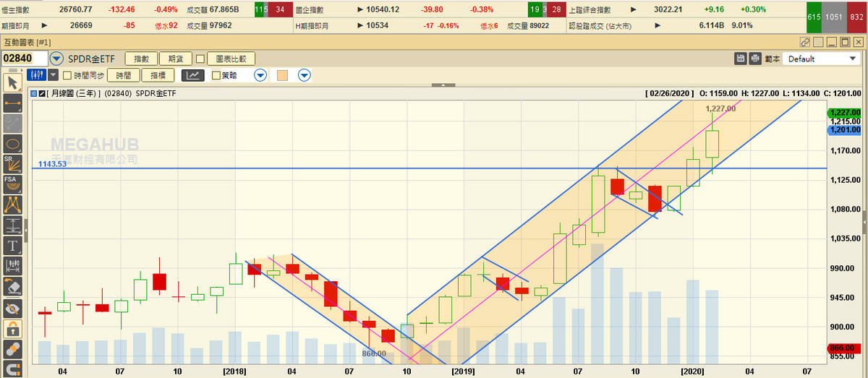The image size is (868, 378).
Task: Select the vertical measure tool
Action: tap(12, 225)
